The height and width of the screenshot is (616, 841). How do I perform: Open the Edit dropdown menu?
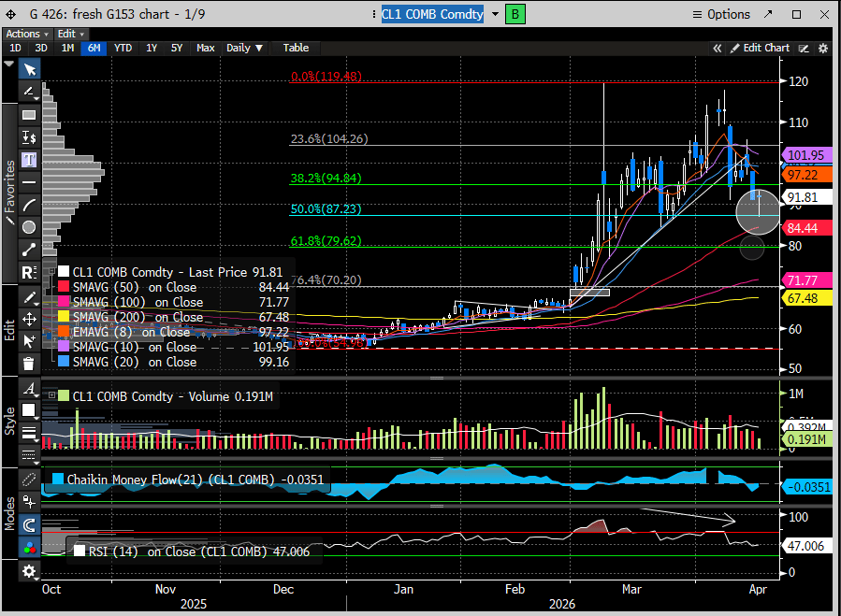pyautogui.click(x=70, y=34)
